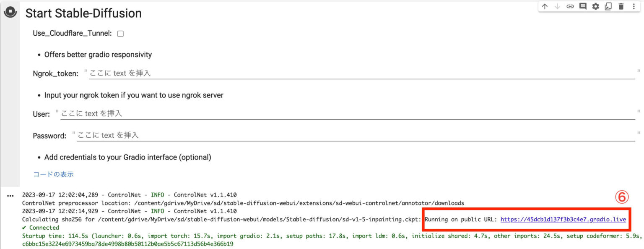This screenshot has width=644, height=249.
Task: Copy link to this cell
Action: [x=570, y=6]
